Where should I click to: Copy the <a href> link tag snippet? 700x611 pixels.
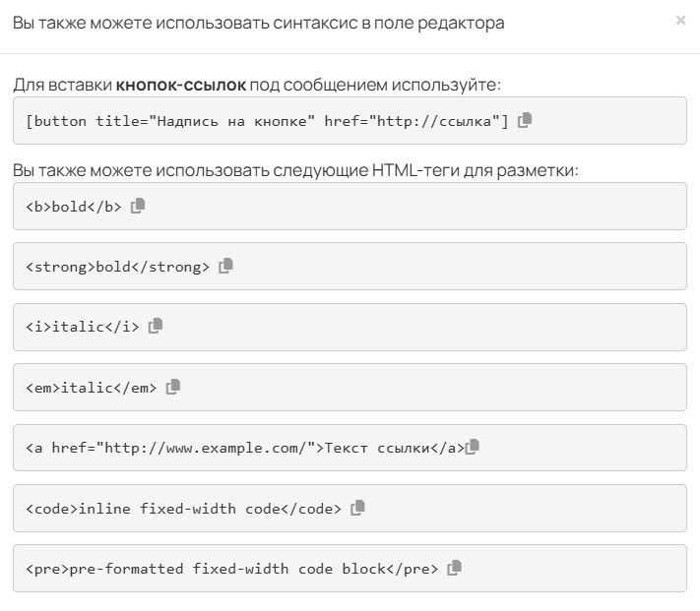[x=473, y=447]
